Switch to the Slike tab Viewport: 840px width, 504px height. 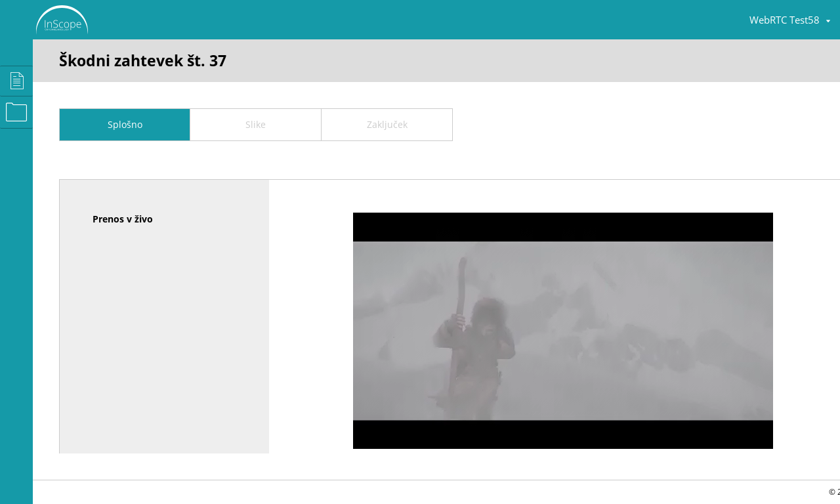click(x=255, y=125)
